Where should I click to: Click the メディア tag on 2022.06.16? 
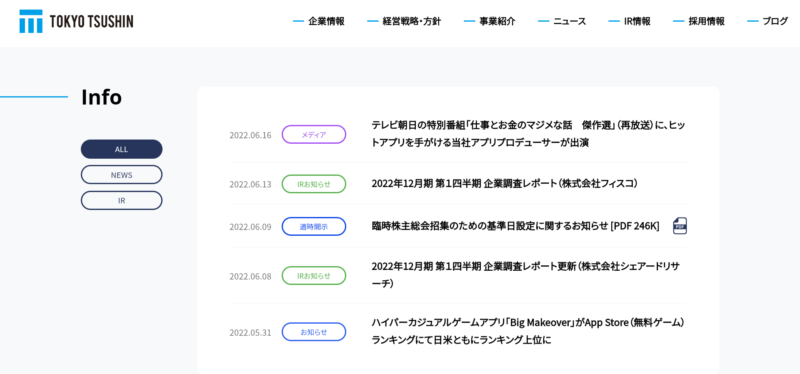pyautogui.click(x=314, y=135)
